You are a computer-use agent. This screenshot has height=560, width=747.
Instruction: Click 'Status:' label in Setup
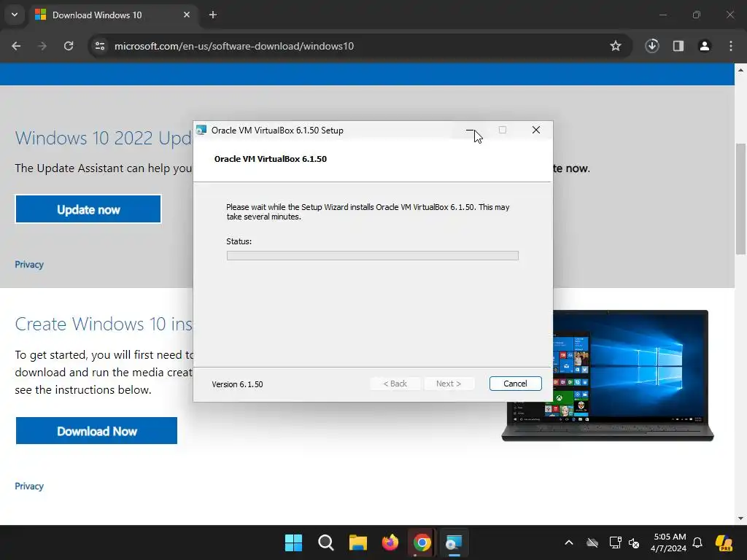click(239, 241)
